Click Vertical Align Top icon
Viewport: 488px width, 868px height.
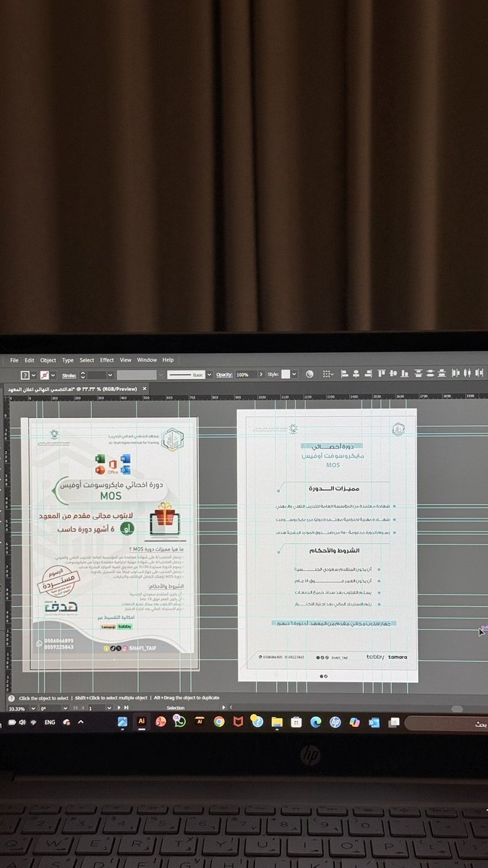(x=381, y=374)
